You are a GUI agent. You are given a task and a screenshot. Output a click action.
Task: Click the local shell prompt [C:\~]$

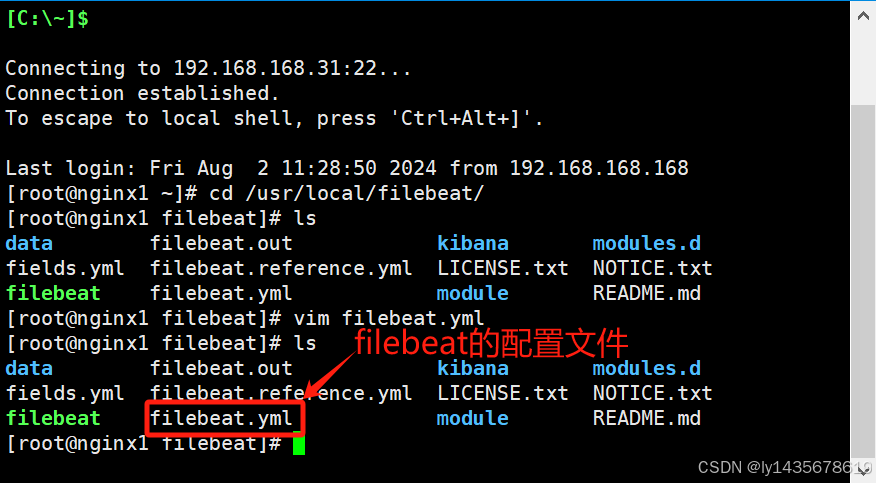point(46,18)
